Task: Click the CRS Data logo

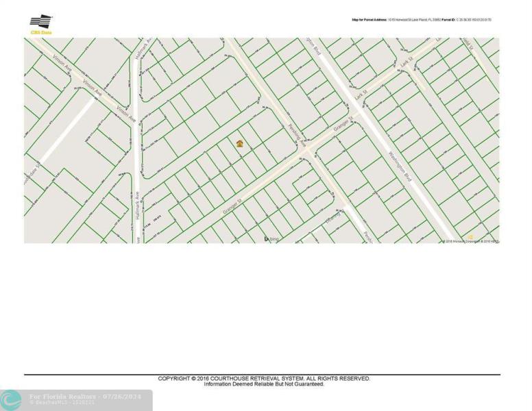Action: 41,24
